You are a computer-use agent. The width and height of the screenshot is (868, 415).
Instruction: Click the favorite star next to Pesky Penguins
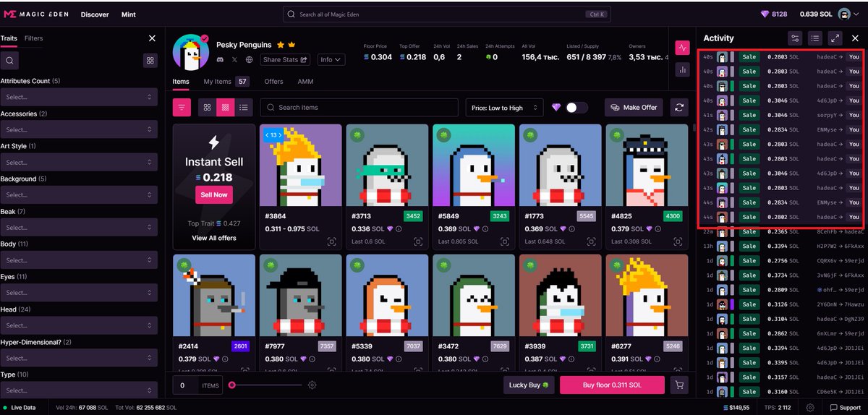point(280,45)
